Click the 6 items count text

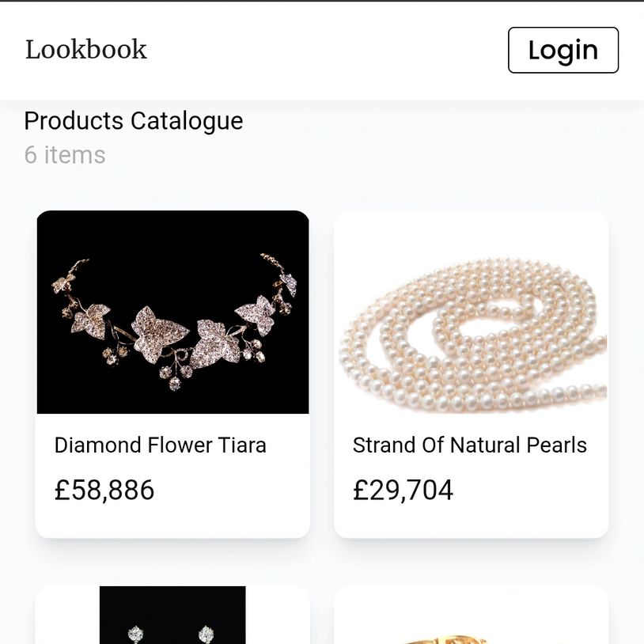pyautogui.click(x=65, y=154)
